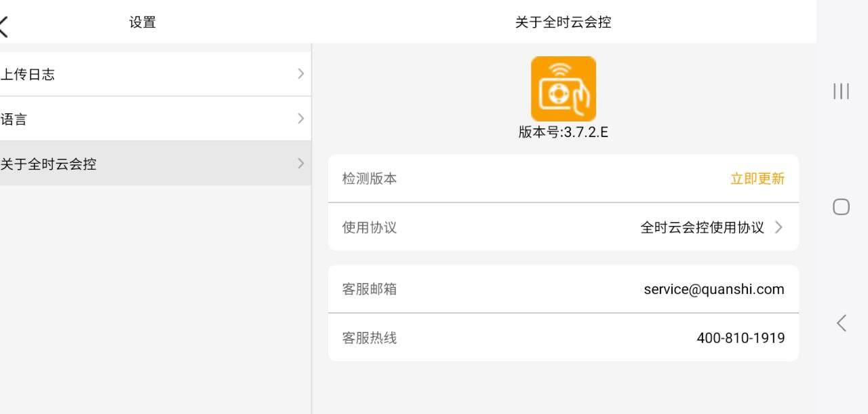Click the 关于全时云会控 page title
This screenshot has width=868, height=414.
tap(564, 22)
